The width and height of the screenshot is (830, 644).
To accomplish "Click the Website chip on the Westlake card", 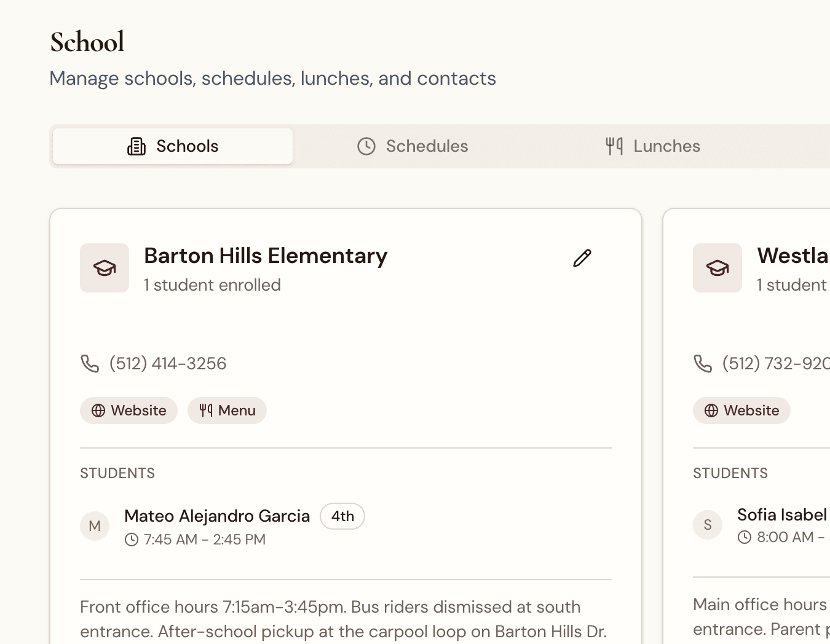I will (x=741, y=410).
